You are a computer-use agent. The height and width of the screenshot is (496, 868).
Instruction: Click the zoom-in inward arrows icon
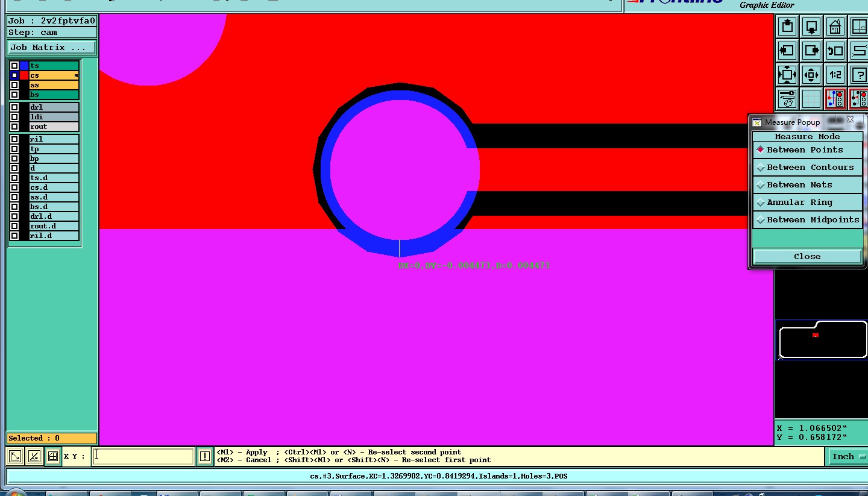(x=787, y=75)
